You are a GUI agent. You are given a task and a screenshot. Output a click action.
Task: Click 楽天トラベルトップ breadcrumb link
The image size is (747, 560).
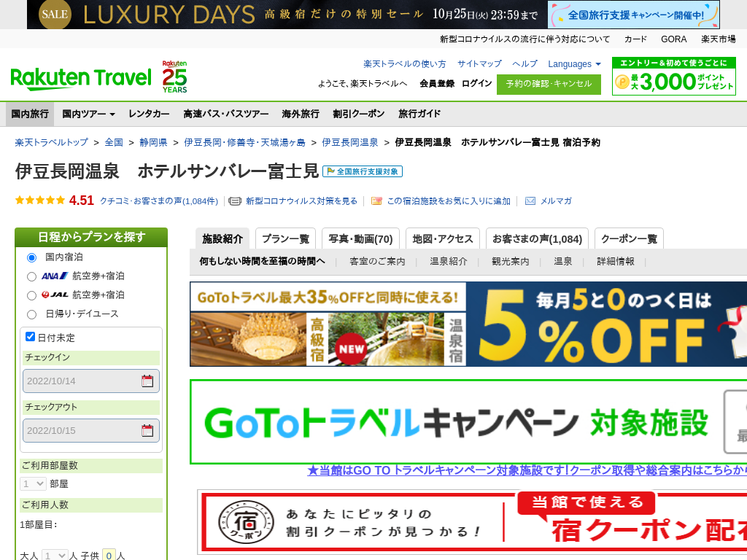[x=52, y=142]
